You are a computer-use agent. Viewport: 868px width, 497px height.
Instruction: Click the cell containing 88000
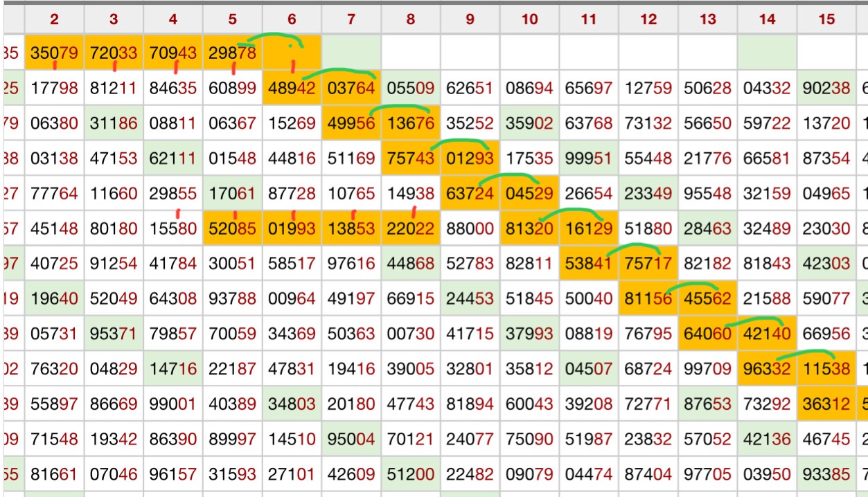[470, 228]
